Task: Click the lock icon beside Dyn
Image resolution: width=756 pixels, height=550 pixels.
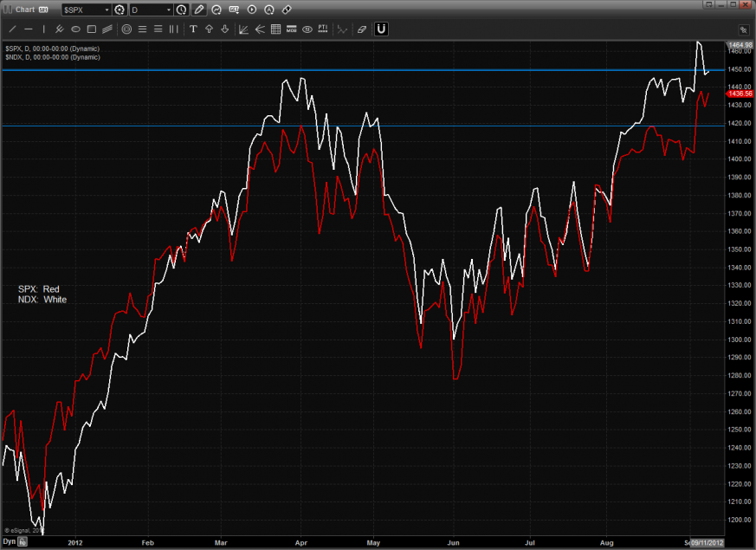Action: (23, 542)
